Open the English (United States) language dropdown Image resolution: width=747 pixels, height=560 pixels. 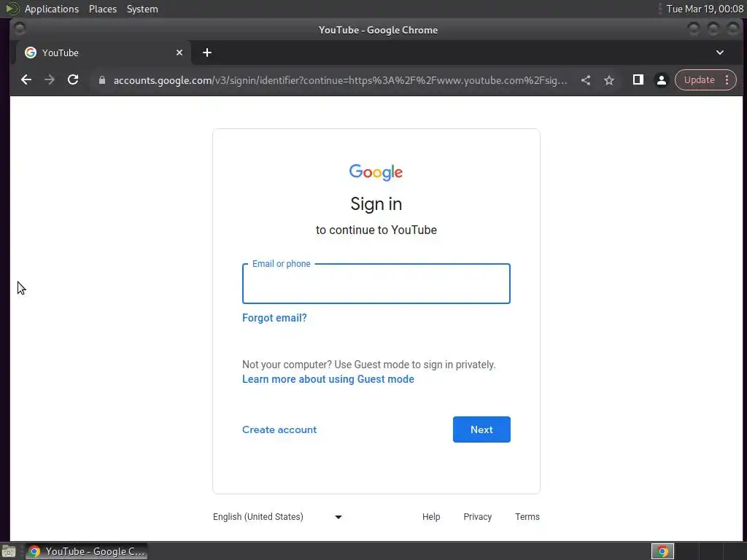(277, 517)
